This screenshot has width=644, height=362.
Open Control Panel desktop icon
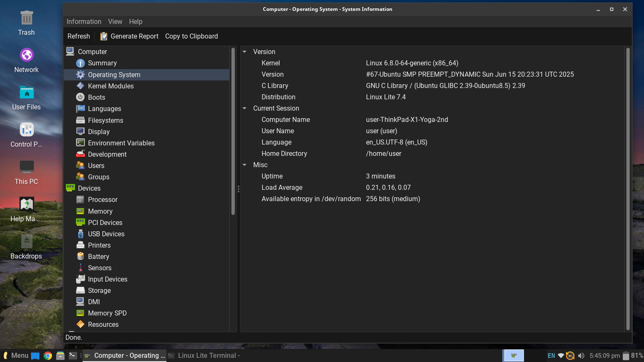pos(26,135)
